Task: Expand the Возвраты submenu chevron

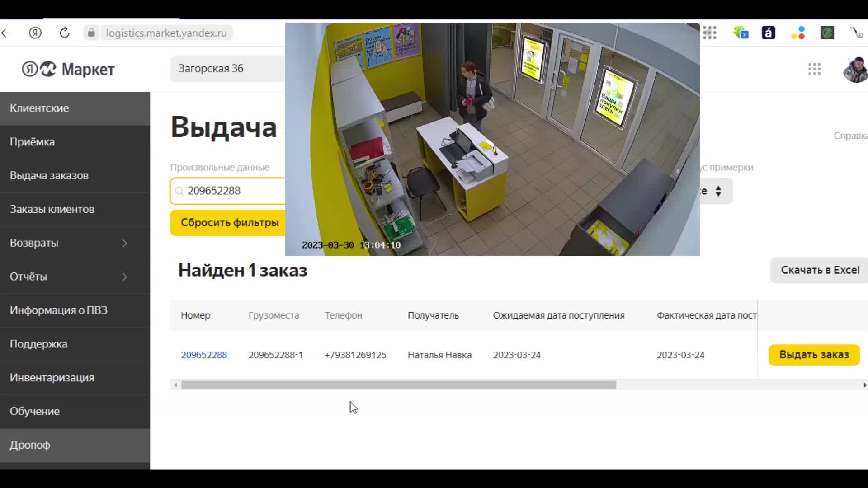Action: 125,243
